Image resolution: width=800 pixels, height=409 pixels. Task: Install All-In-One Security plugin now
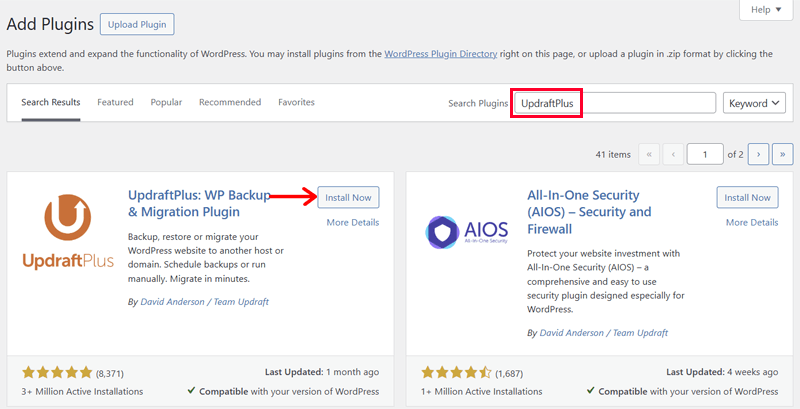click(747, 197)
